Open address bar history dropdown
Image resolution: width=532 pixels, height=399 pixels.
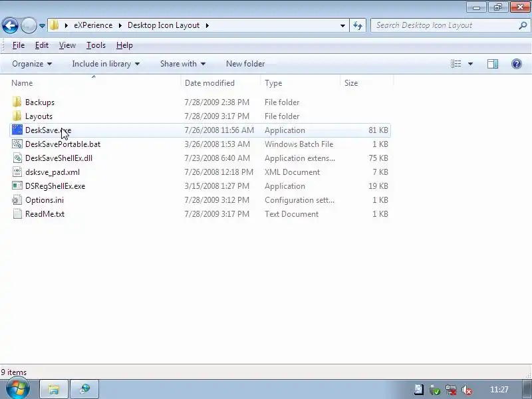342,25
